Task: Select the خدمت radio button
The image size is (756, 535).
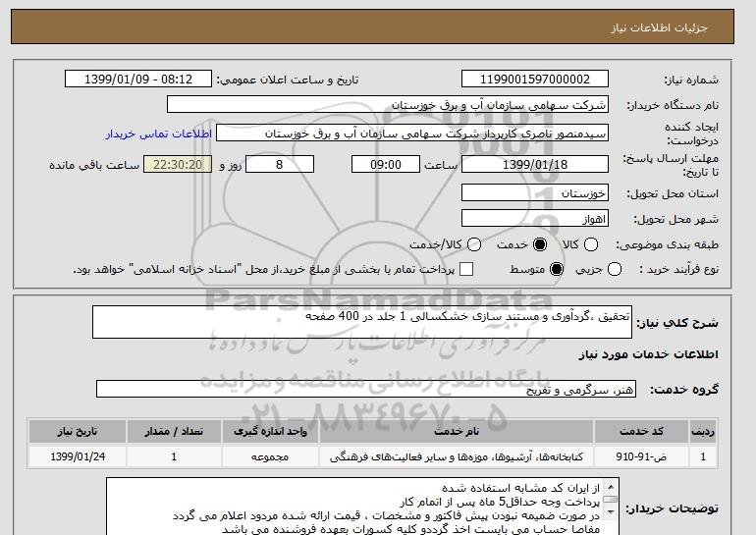Action: [540, 244]
